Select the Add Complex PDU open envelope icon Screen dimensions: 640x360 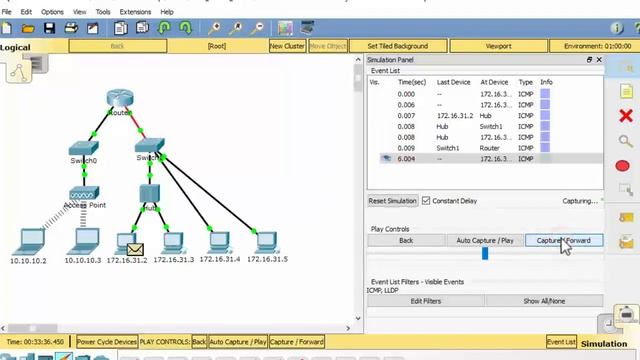click(626, 242)
